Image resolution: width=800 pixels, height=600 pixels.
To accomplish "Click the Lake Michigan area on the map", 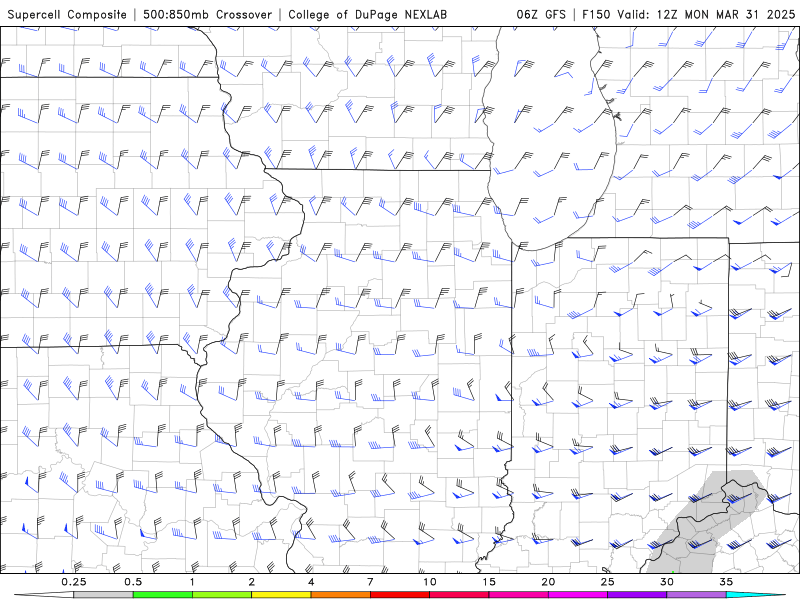I will coord(548,138).
